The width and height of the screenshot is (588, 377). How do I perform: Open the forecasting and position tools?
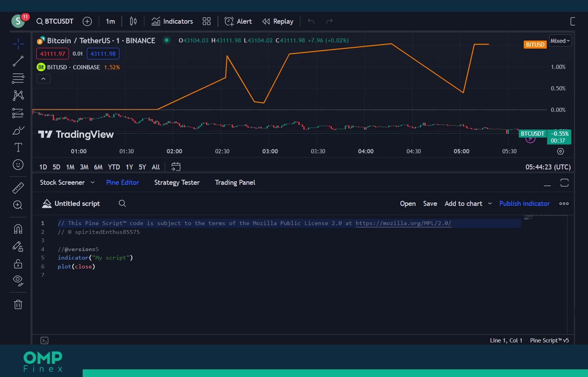[x=18, y=113]
